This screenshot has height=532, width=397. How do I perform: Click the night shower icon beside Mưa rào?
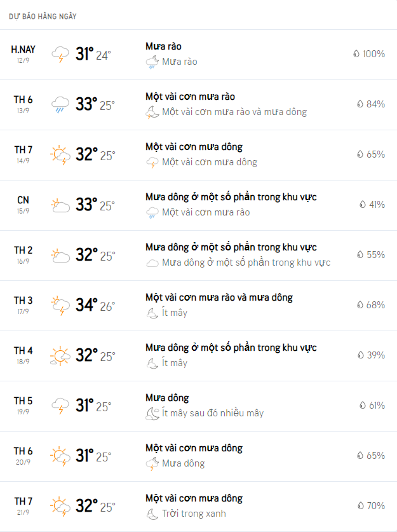pyautogui.click(x=152, y=62)
